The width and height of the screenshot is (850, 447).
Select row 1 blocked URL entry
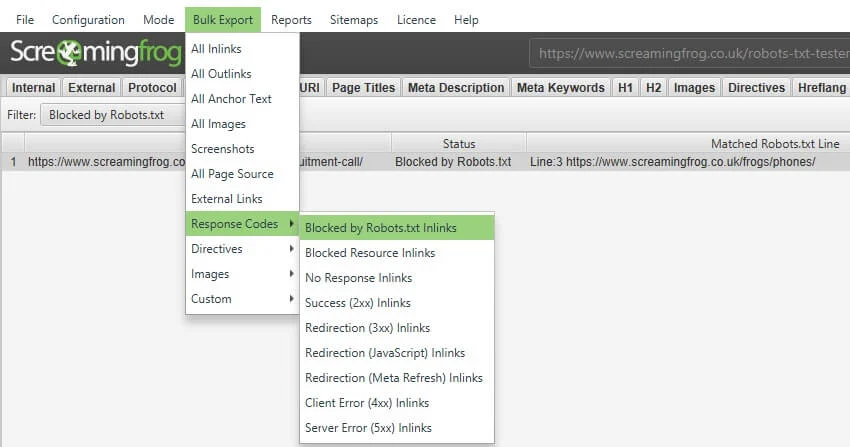[100, 161]
